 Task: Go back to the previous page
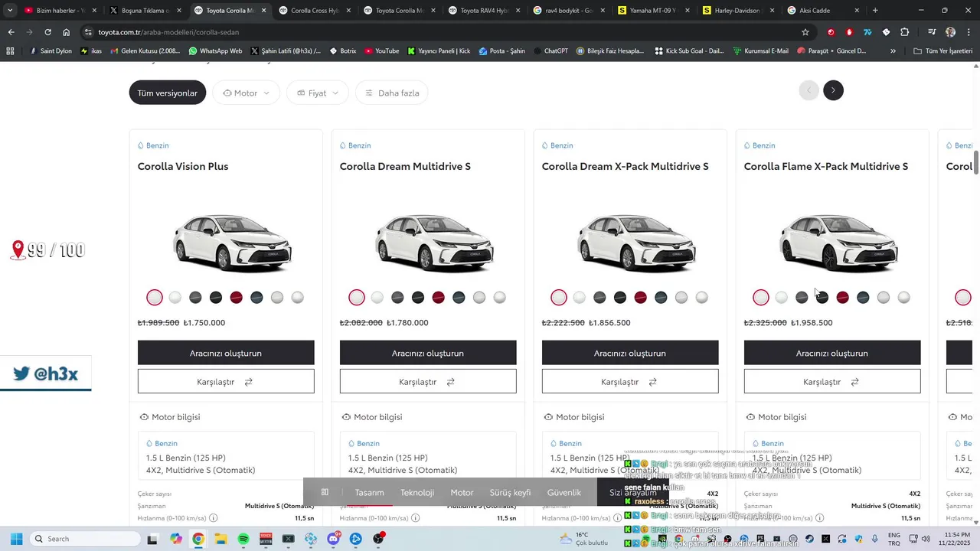(11, 32)
